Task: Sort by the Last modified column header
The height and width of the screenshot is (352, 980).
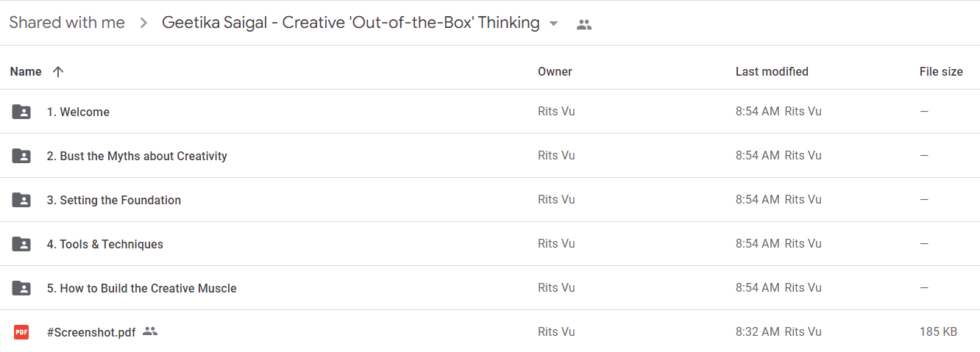Action: (x=772, y=71)
